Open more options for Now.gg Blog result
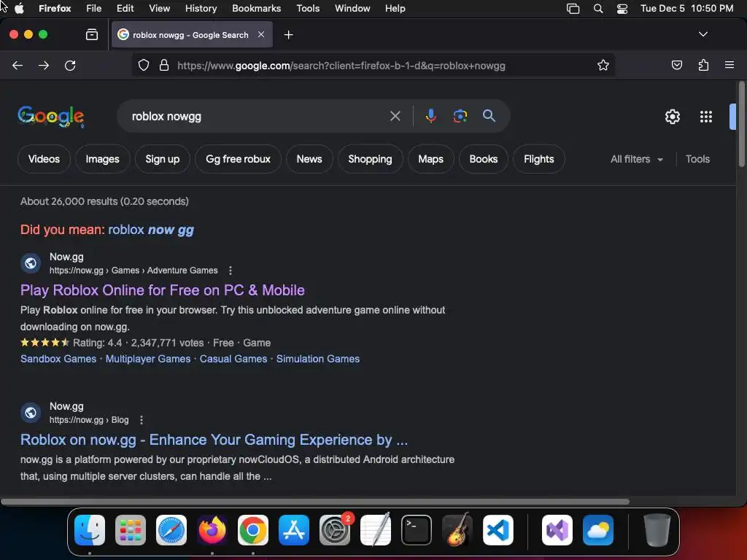 (141, 420)
